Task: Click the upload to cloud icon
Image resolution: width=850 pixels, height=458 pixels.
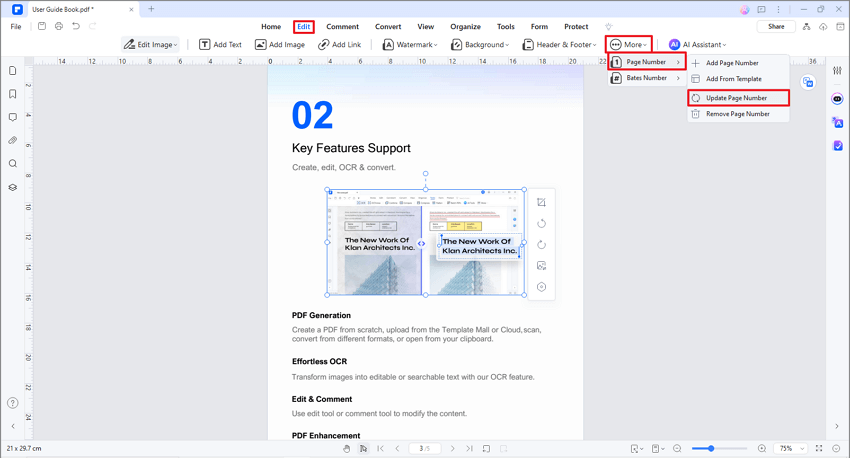Action: pyautogui.click(x=823, y=27)
